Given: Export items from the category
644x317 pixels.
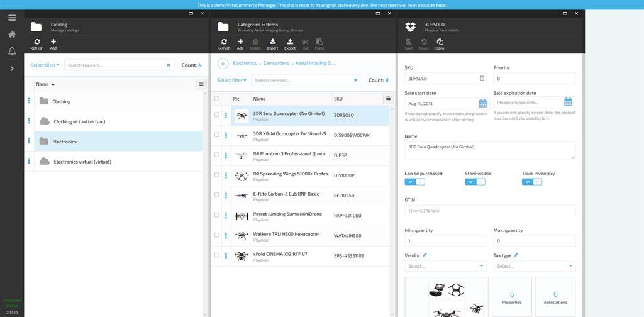Looking at the screenshot, I should [290, 45].
